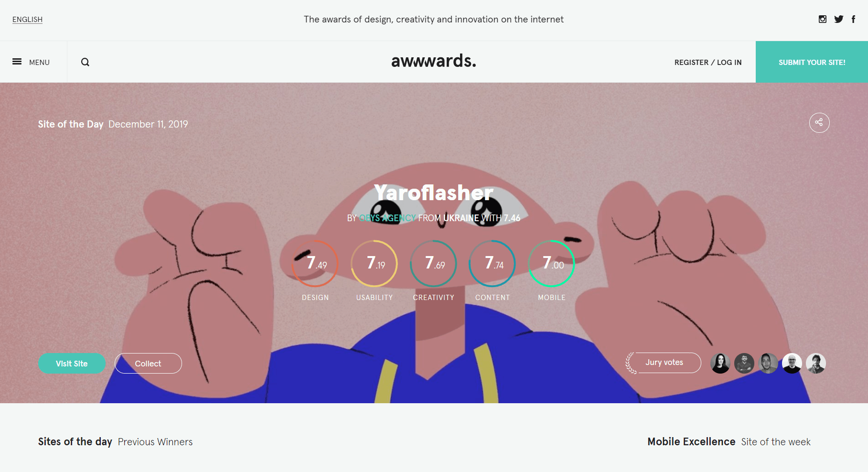Open the hamburger MENU icon
The height and width of the screenshot is (472, 868).
pyautogui.click(x=17, y=62)
